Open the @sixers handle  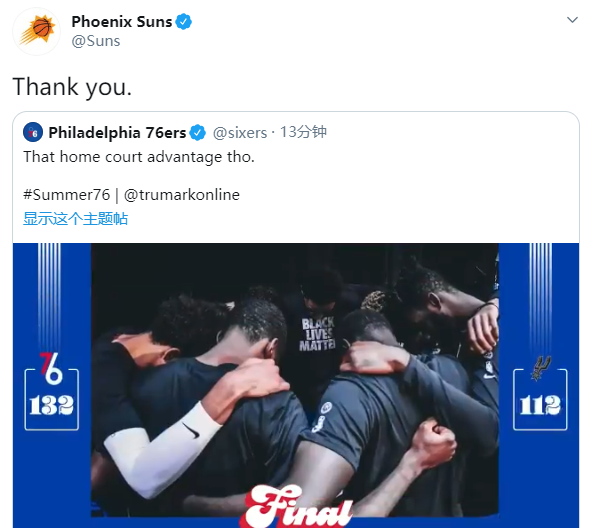[240, 132]
